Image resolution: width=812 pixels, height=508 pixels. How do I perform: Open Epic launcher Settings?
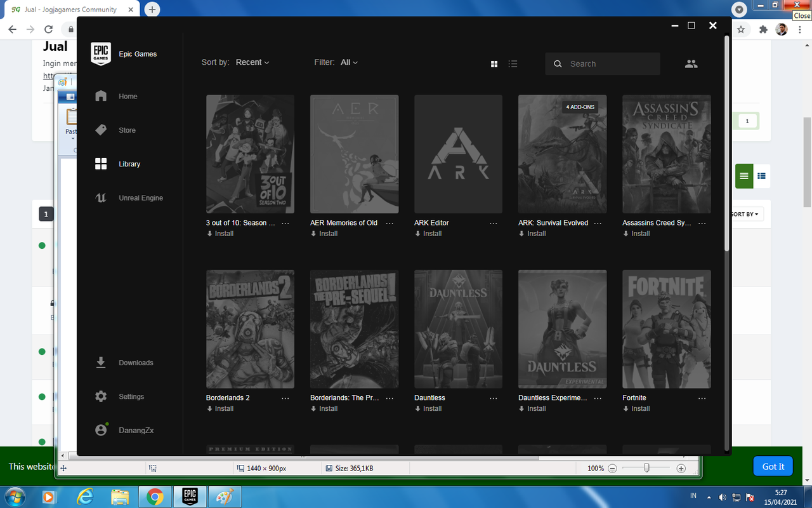click(119, 396)
